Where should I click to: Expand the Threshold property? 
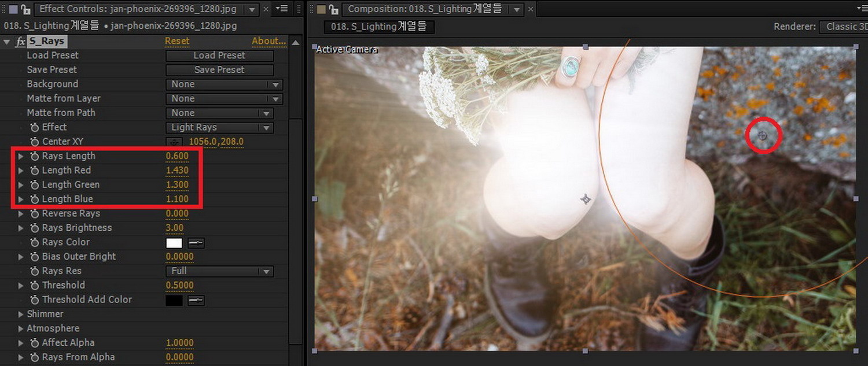21,285
